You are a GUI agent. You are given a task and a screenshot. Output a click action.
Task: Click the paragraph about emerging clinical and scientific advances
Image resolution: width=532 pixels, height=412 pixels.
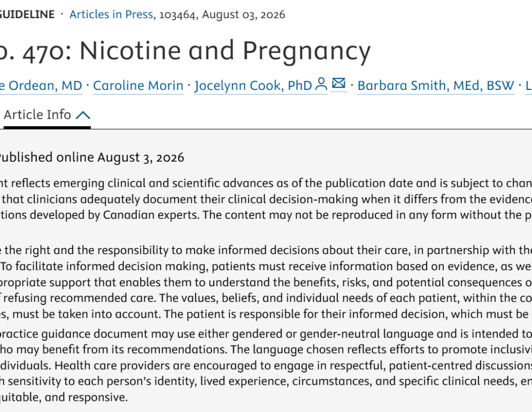(x=266, y=199)
